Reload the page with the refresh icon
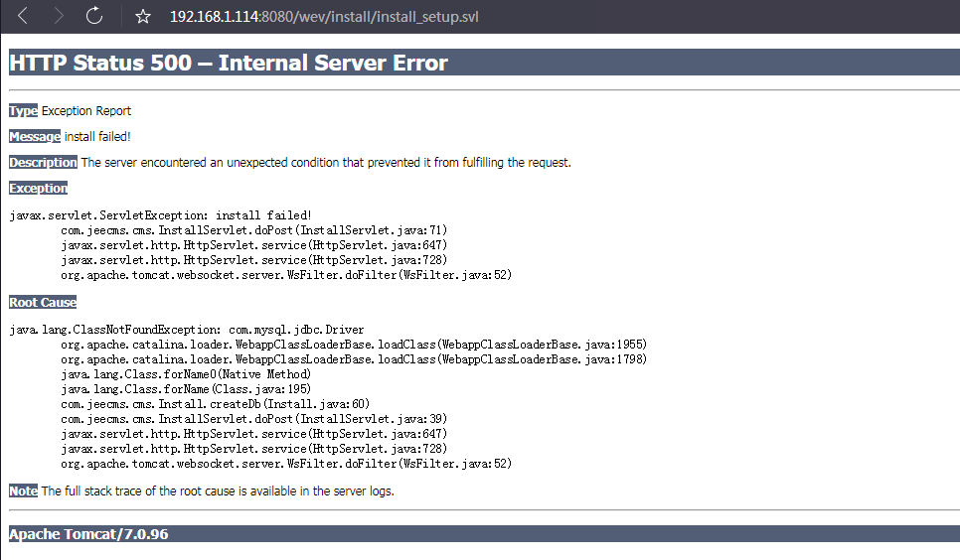Screen dimensions: 960x560 click(94, 16)
